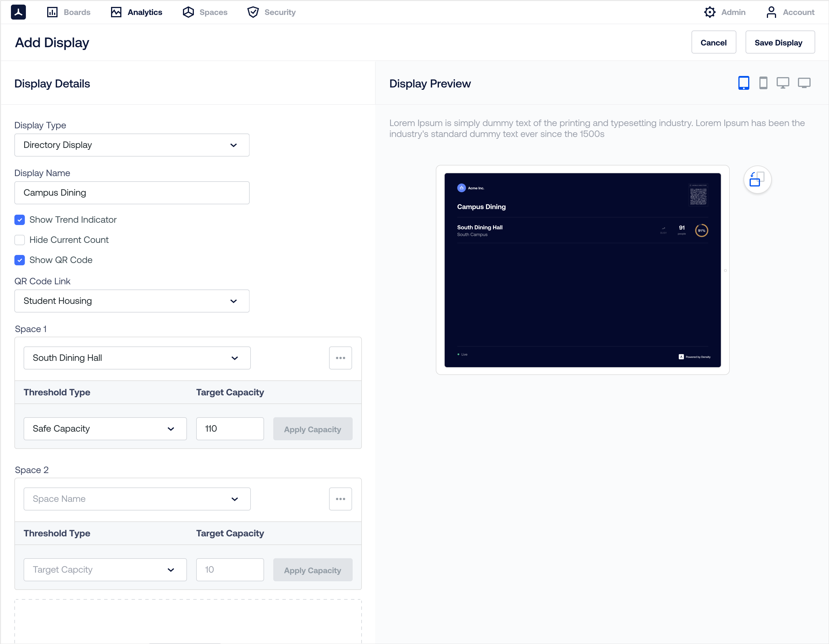Select desktop monitor preview icon
Image resolution: width=829 pixels, height=644 pixels.
click(x=783, y=83)
